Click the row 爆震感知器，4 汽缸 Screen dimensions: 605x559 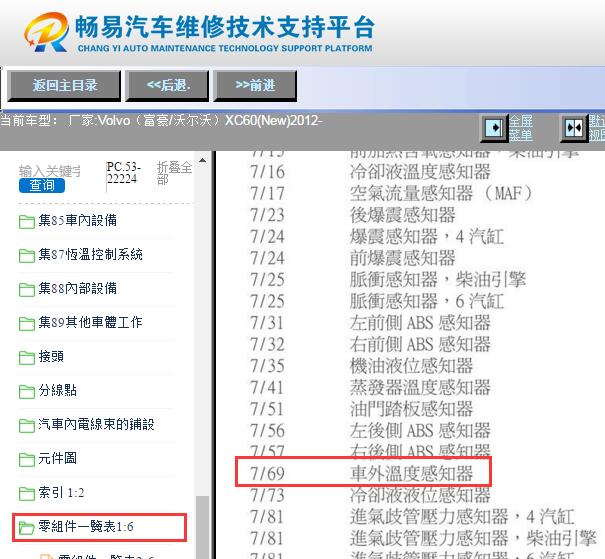(377, 237)
